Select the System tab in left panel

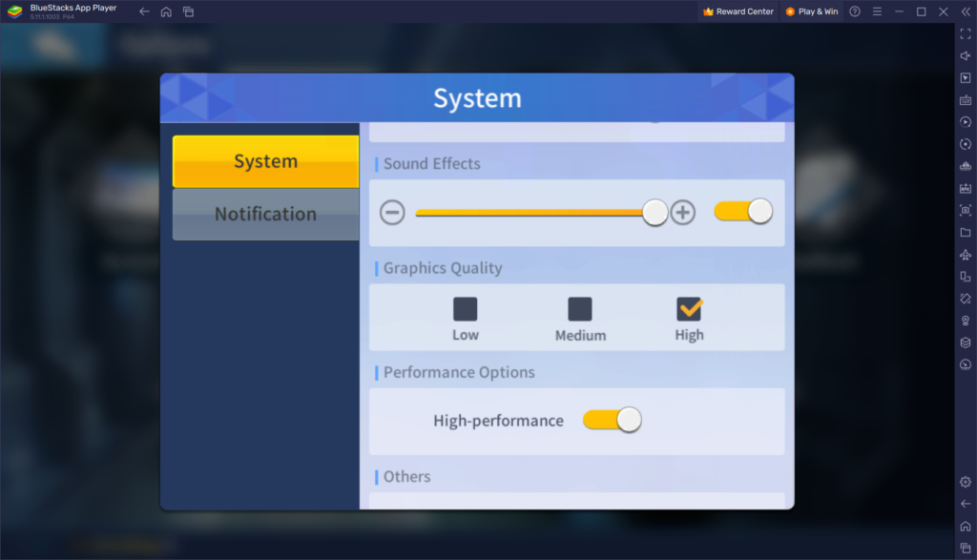265,161
